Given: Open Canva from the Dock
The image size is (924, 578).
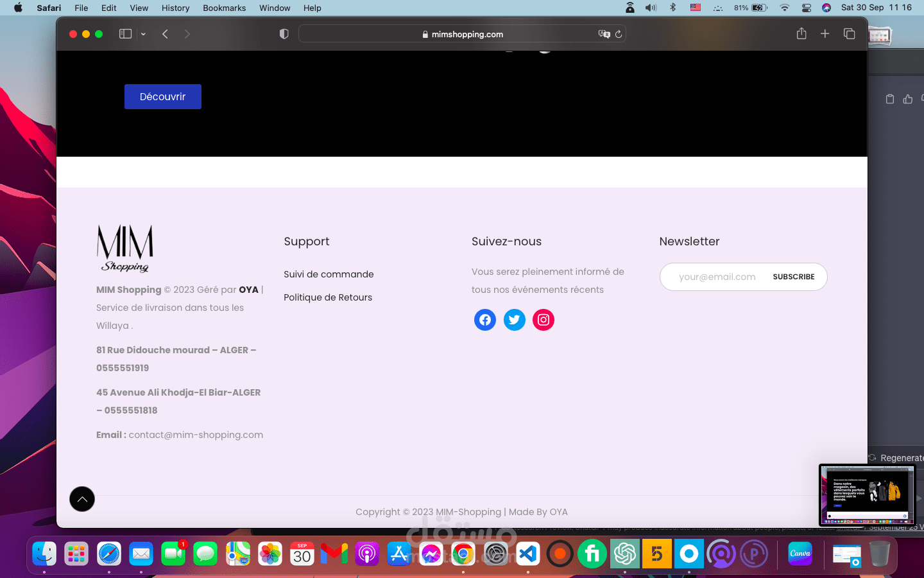Looking at the screenshot, I should tap(800, 554).
